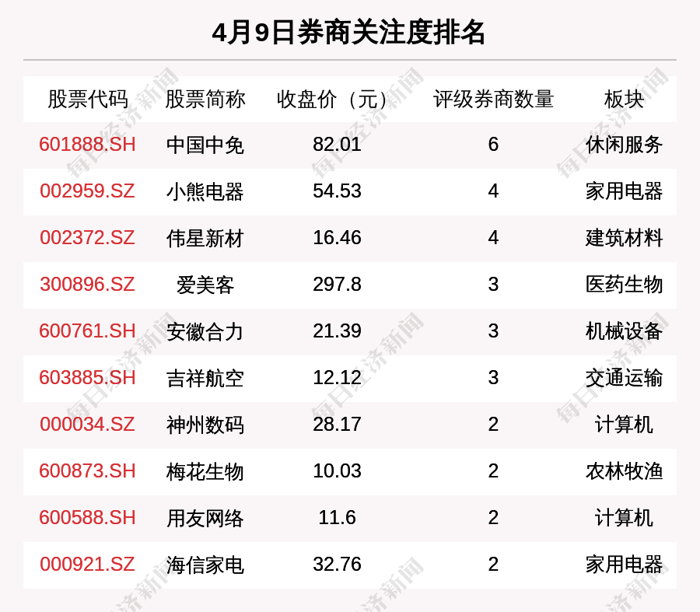Click sector 交通运输
Viewport: 700px width, 612px height.
(624, 378)
